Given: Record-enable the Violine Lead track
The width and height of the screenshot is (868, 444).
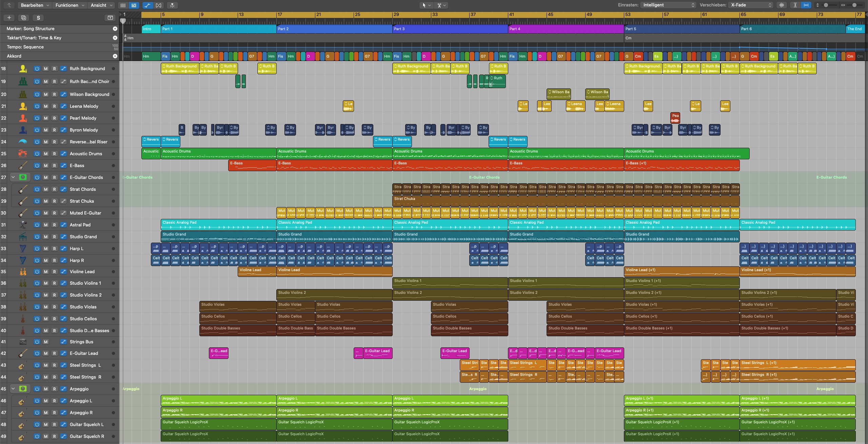Looking at the screenshot, I should [54, 271].
